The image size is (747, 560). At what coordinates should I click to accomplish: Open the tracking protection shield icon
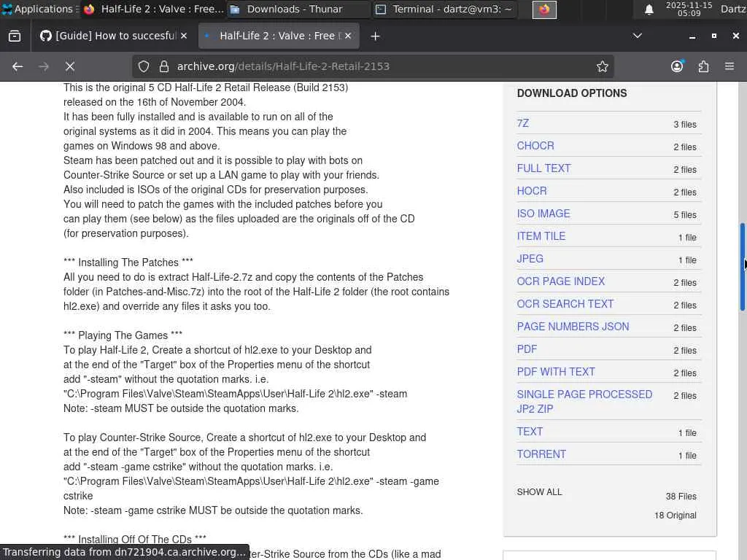pyautogui.click(x=144, y=66)
